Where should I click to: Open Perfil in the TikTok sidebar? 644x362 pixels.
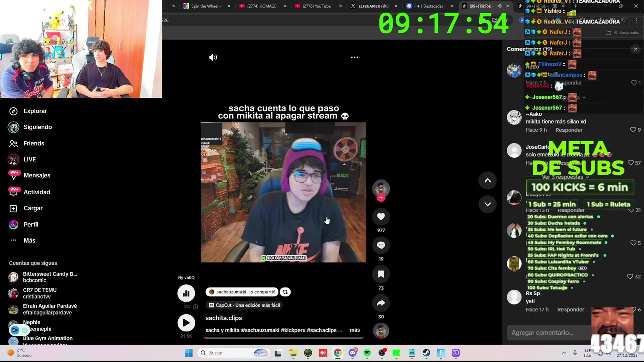coord(23,224)
